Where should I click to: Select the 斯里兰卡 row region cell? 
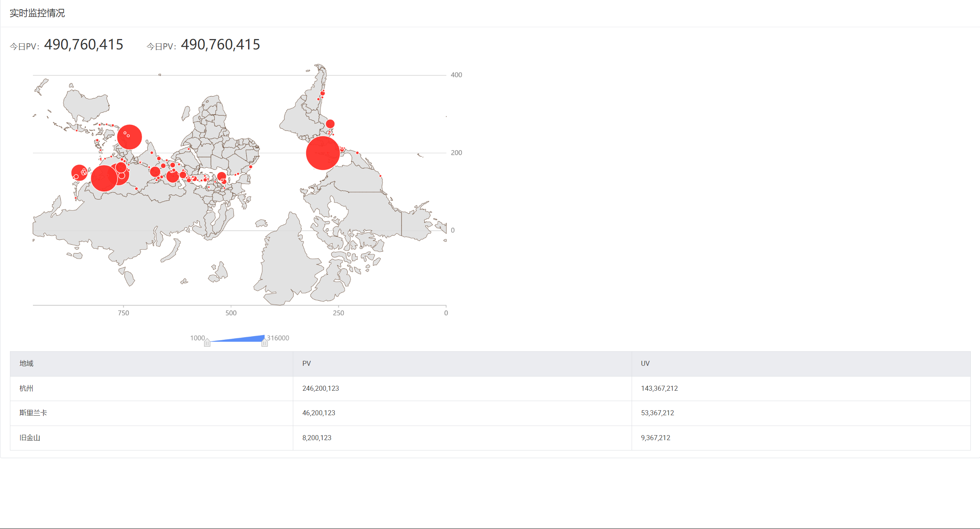[x=33, y=413]
